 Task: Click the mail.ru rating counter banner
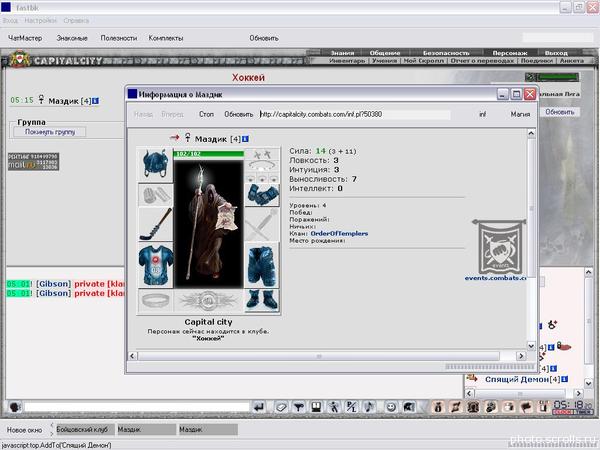[x=33, y=161]
